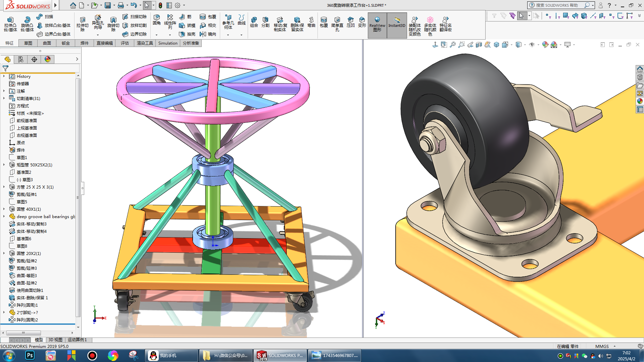Switch to the 钣金 sheet metal tab
The width and height of the screenshot is (644, 362).
[66, 43]
